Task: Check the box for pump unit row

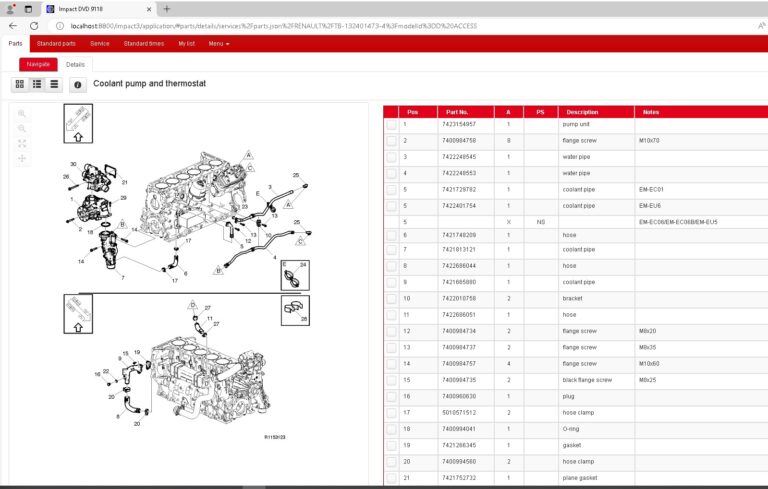Action: click(391, 124)
